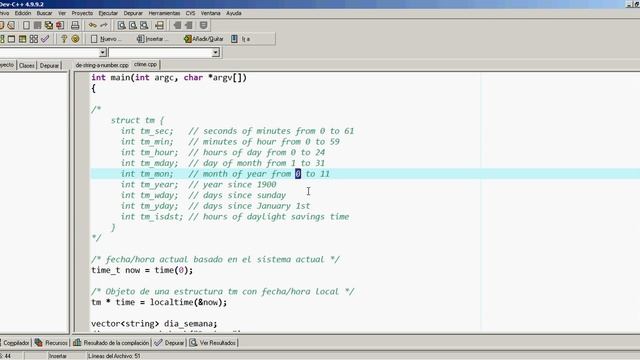
Task: Start debugging with the checkmark icon
Action: tap(45, 39)
